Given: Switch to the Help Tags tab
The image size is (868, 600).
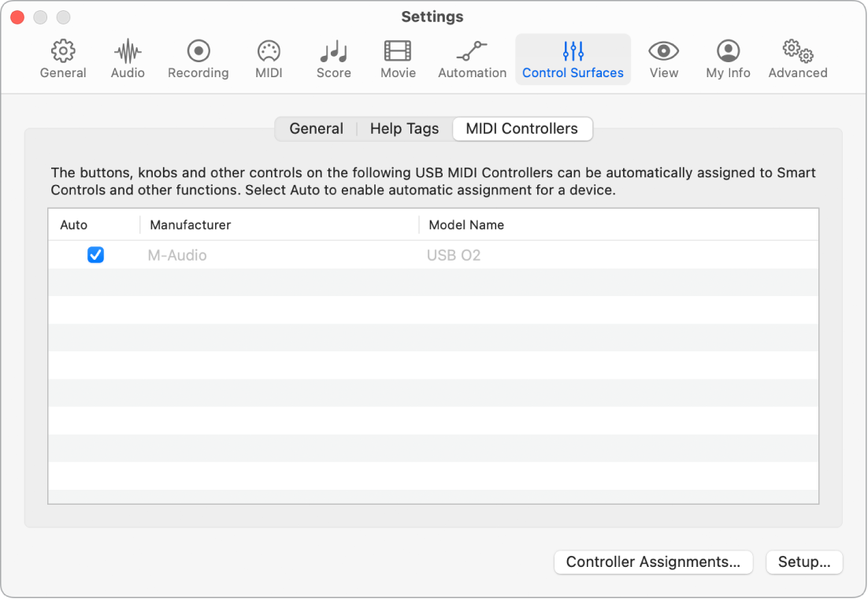Looking at the screenshot, I should point(404,128).
